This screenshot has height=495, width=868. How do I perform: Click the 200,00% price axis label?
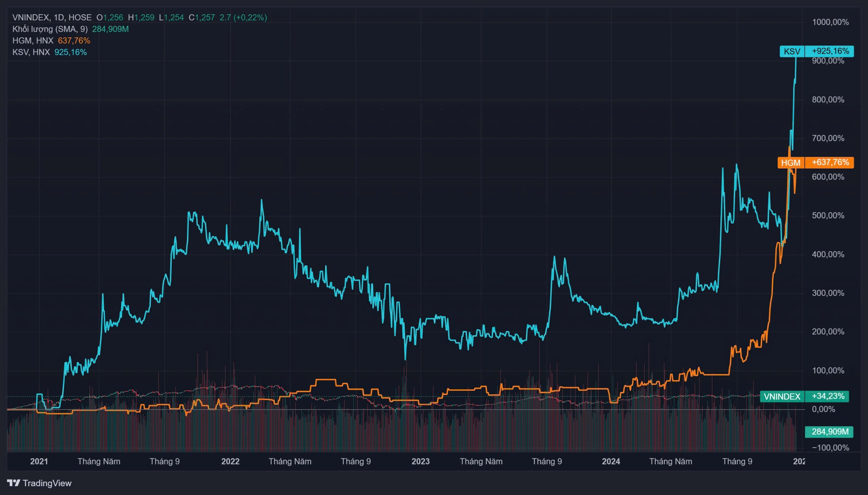tap(828, 332)
